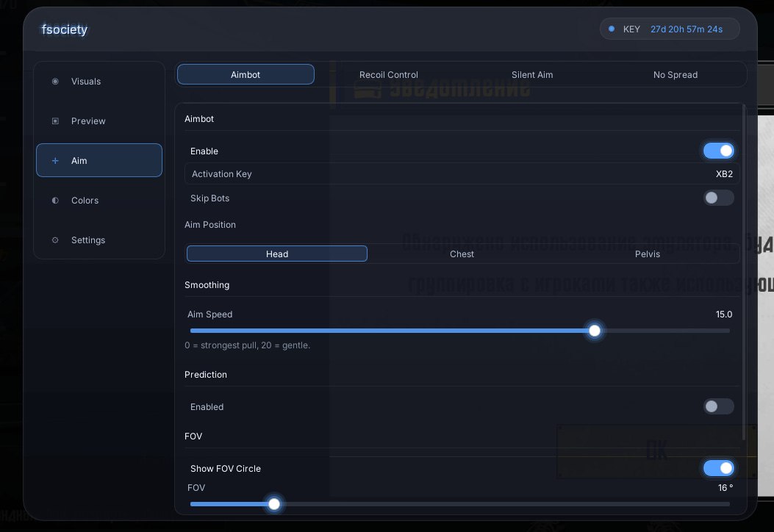Click the Colors half-circle icon

pyautogui.click(x=55, y=201)
